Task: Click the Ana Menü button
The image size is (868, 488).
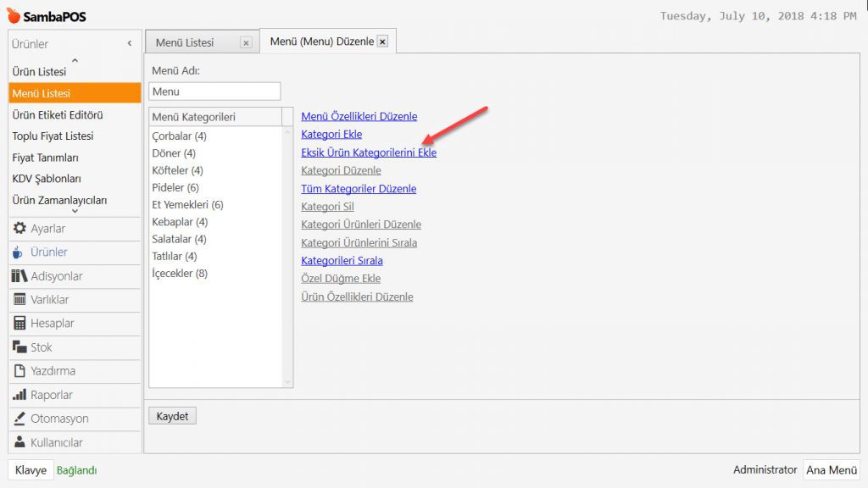Action: (x=831, y=470)
